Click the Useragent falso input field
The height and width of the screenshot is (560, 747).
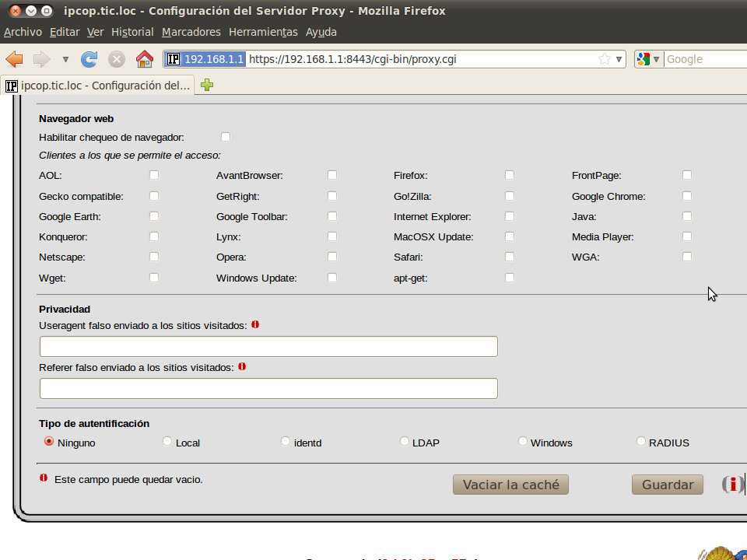click(x=268, y=347)
